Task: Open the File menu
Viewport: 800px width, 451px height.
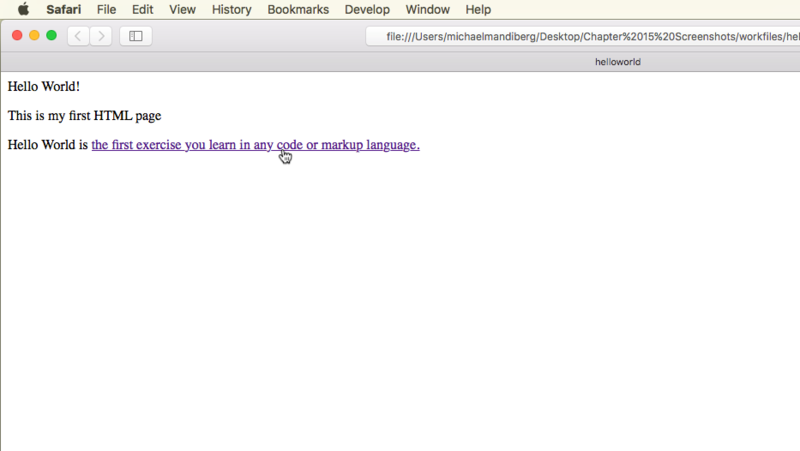Action: (x=107, y=9)
